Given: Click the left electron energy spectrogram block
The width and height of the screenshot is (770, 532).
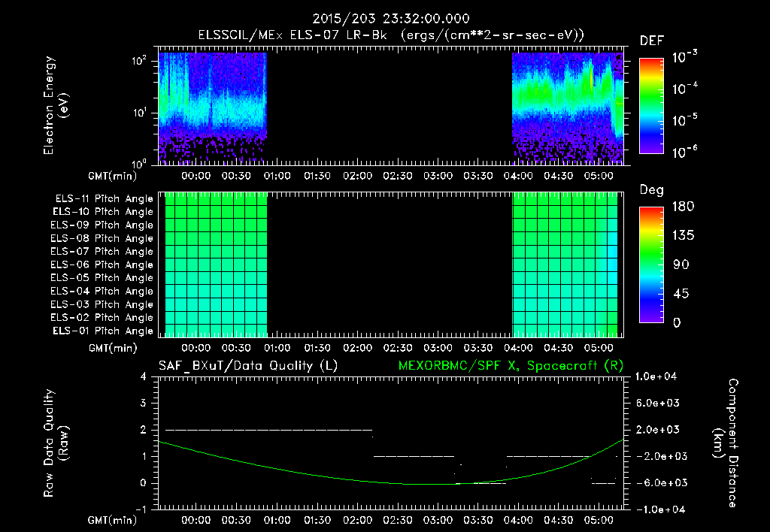Looking at the screenshot, I should (x=212, y=108).
